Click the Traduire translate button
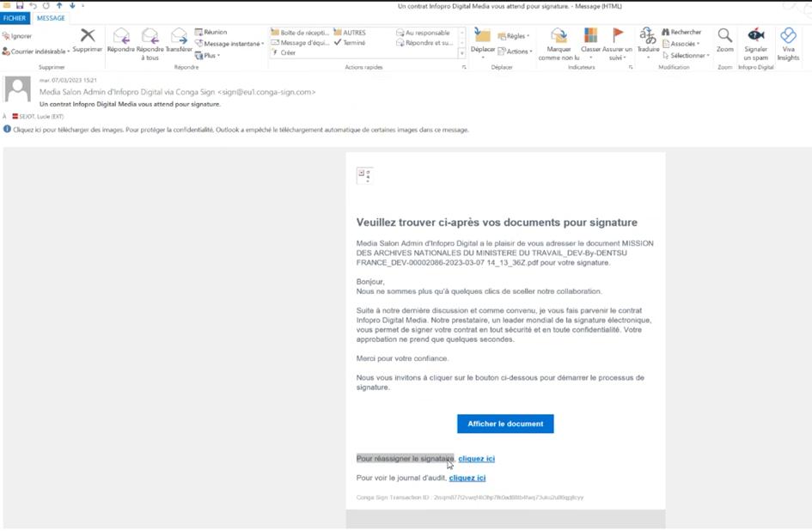This screenshot has height=531, width=812. click(x=648, y=42)
